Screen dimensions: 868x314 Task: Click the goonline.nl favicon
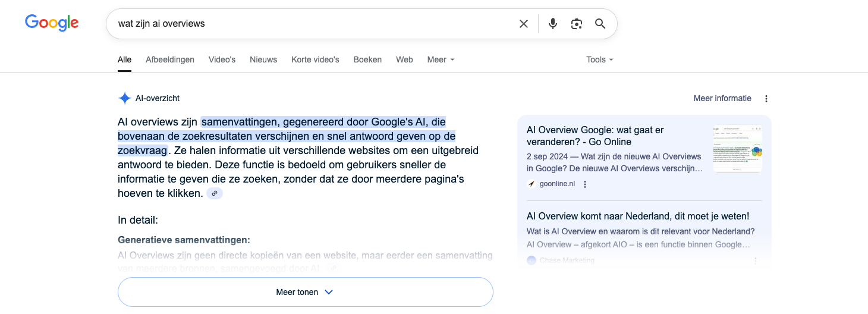tap(532, 184)
